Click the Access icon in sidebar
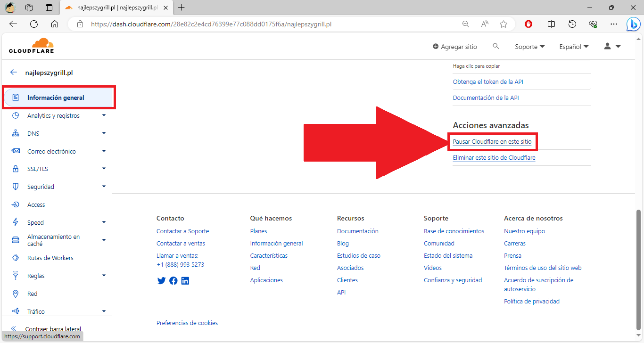 pyautogui.click(x=16, y=204)
